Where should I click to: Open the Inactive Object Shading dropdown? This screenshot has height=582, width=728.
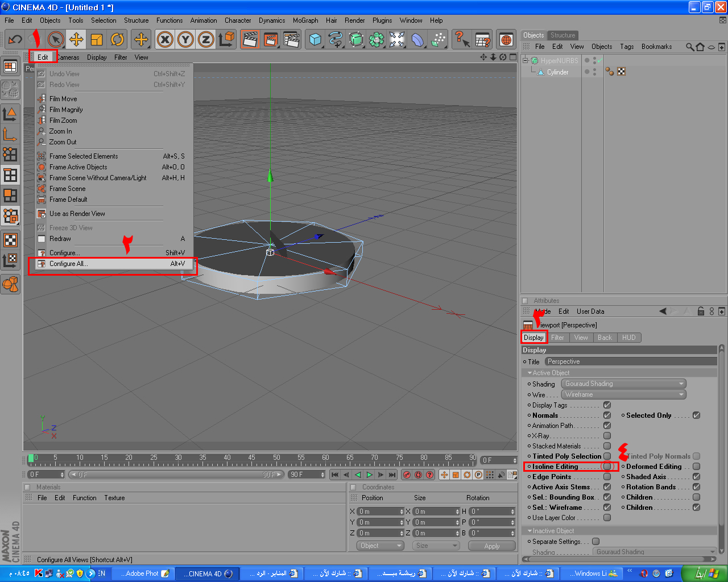[x=655, y=551]
